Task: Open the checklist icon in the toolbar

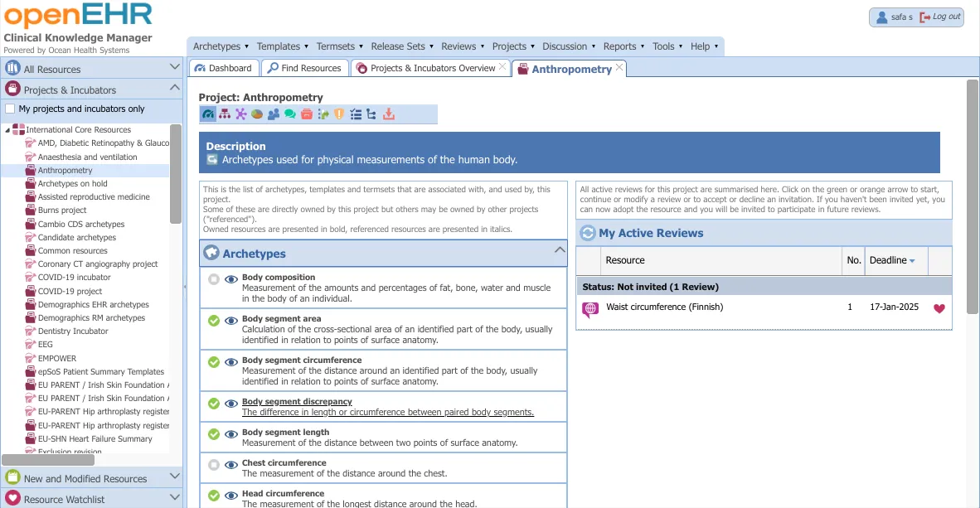Action: (357, 114)
